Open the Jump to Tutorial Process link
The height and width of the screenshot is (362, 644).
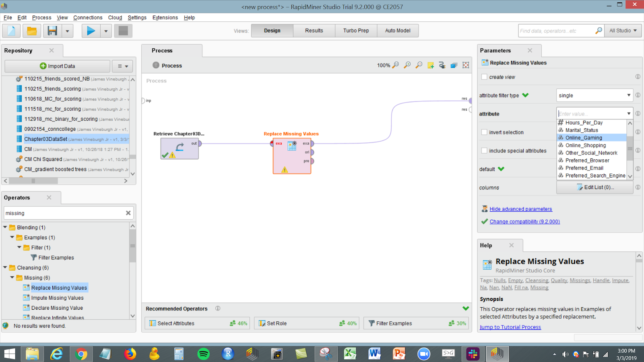click(x=510, y=327)
